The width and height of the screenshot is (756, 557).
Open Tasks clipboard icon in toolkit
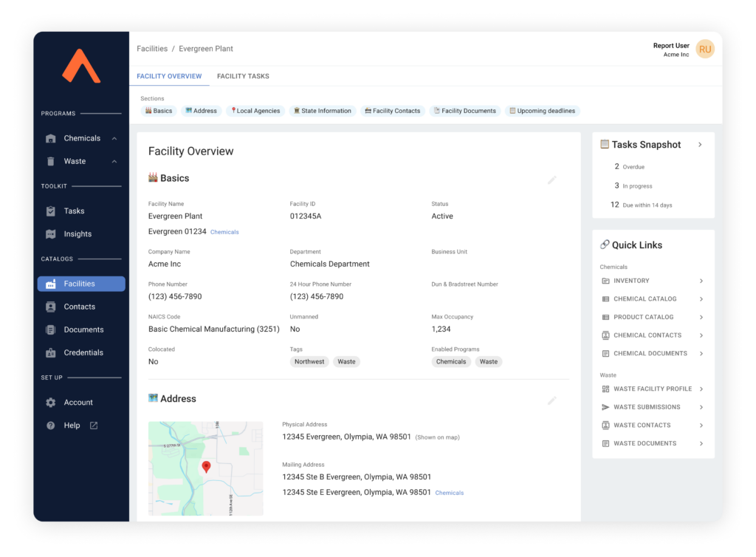51,211
